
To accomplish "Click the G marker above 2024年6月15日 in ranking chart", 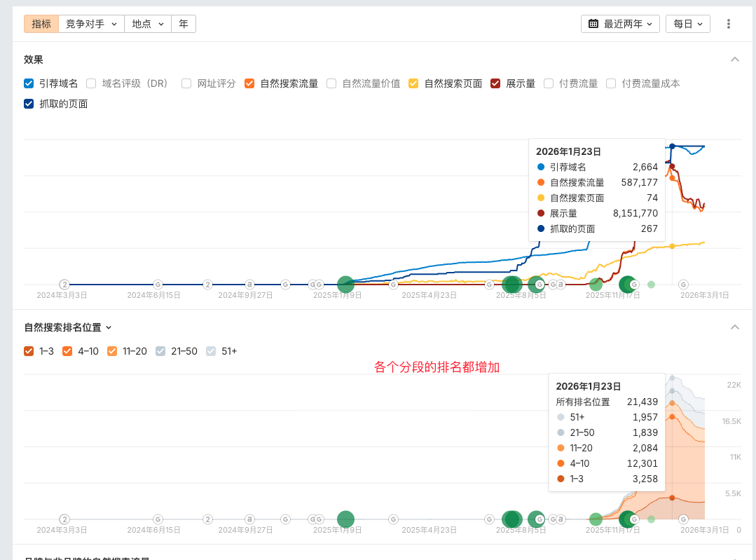I will 158,519.
